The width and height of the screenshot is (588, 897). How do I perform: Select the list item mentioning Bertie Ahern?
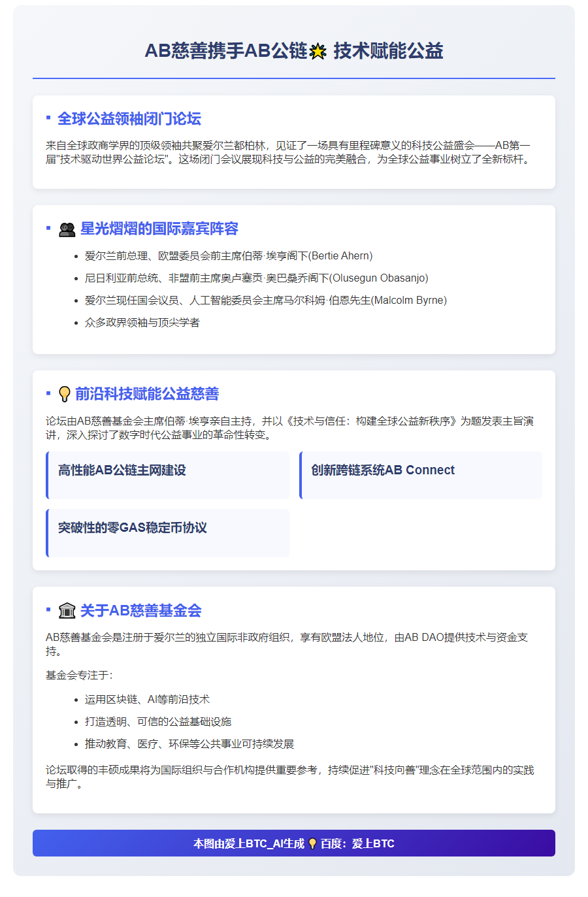(229, 256)
